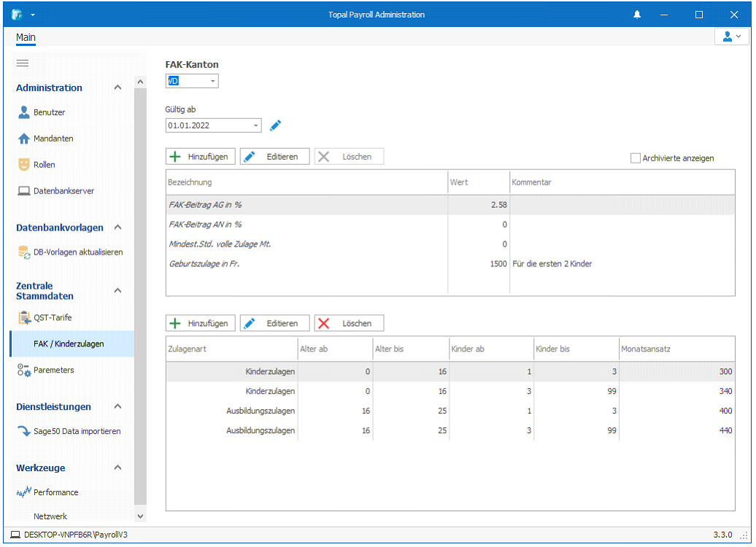Select Rollen in the sidebar
The image size is (756, 547).
click(x=44, y=165)
